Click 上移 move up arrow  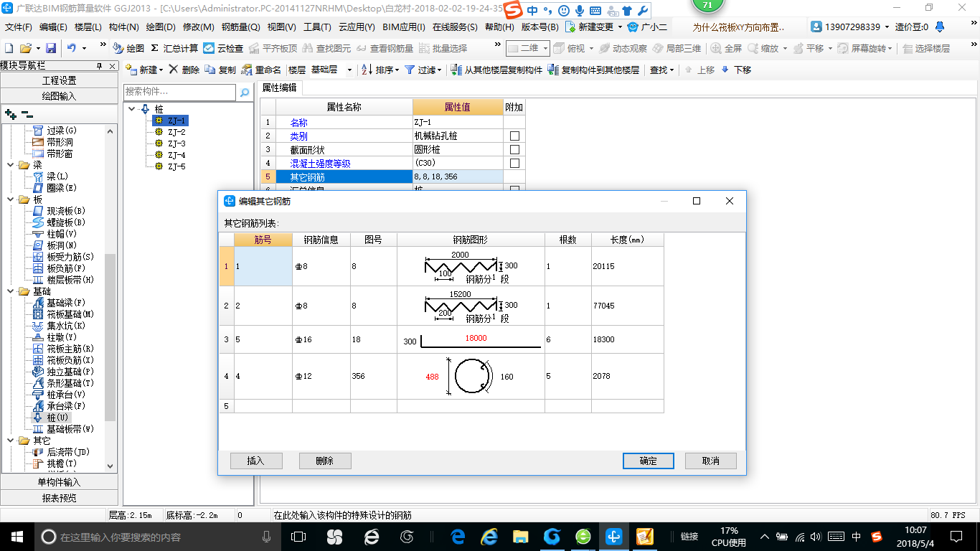tap(699, 70)
